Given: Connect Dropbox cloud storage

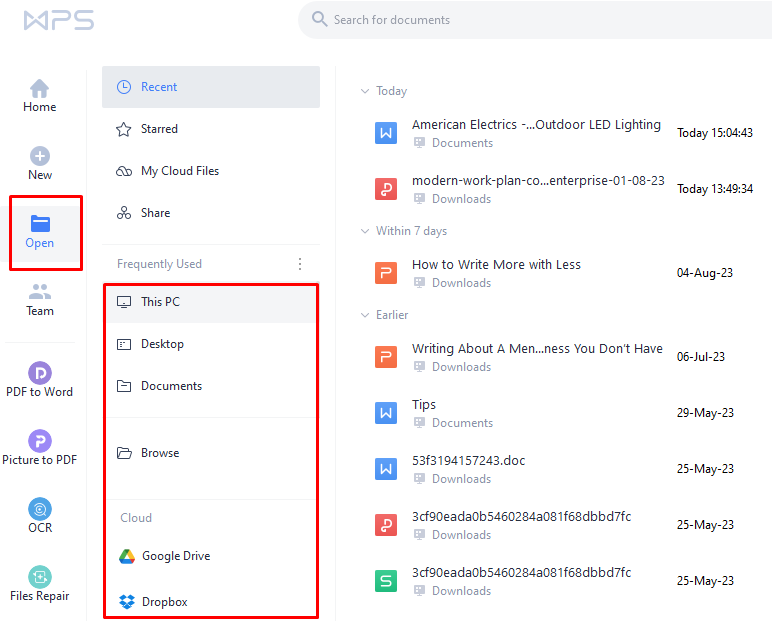Looking at the screenshot, I should pyautogui.click(x=211, y=602).
